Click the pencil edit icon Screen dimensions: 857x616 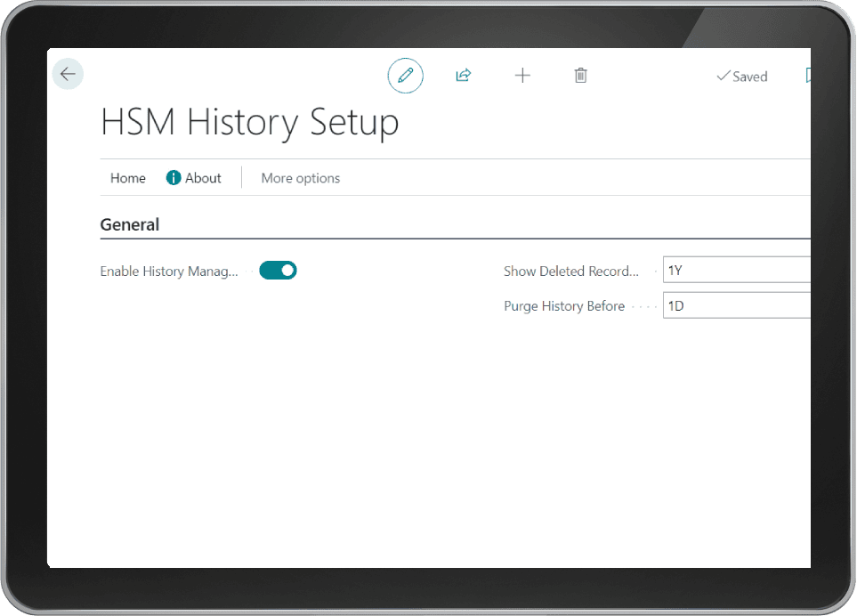(406, 76)
